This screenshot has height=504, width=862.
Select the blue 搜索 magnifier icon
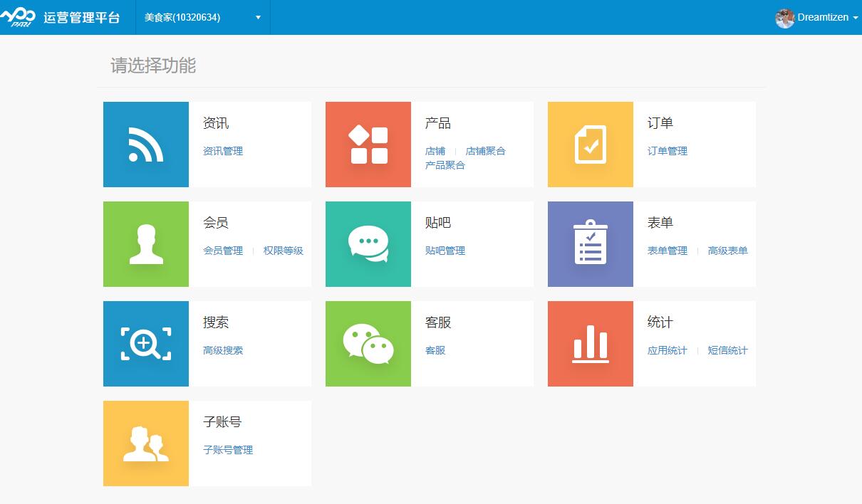tap(146, 344)
